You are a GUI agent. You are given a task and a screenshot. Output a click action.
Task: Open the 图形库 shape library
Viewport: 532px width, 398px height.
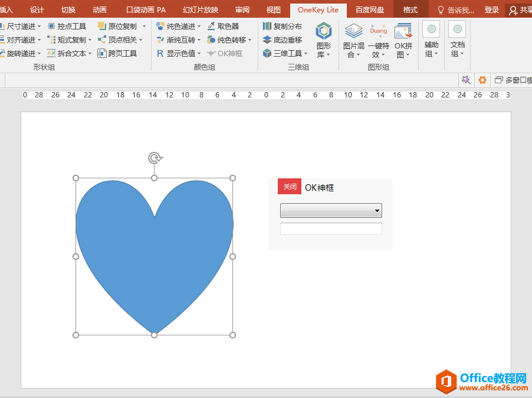click(323, 40)
